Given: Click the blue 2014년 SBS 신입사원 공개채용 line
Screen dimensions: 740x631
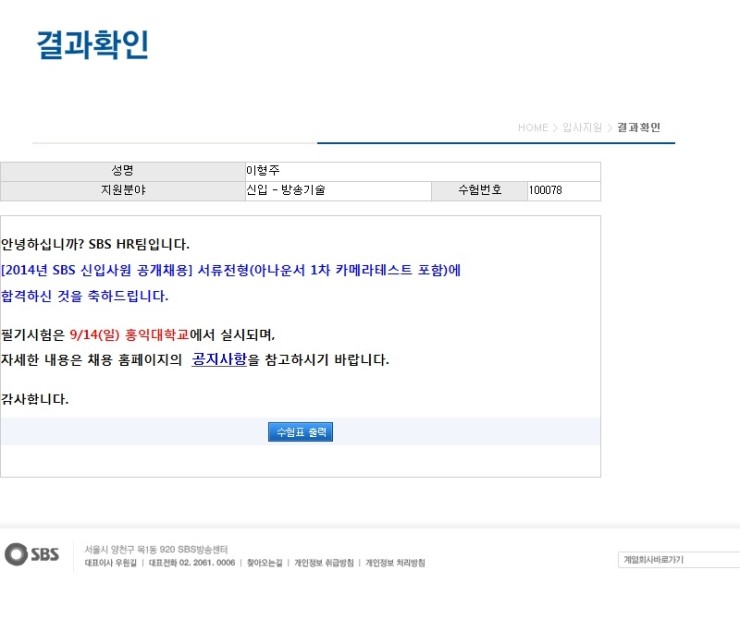Looking at the screenshot, I should coord(230,270).
